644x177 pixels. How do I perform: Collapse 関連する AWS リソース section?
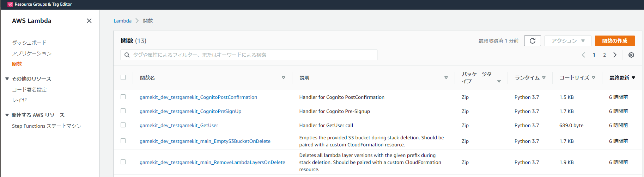click(7, 115)
